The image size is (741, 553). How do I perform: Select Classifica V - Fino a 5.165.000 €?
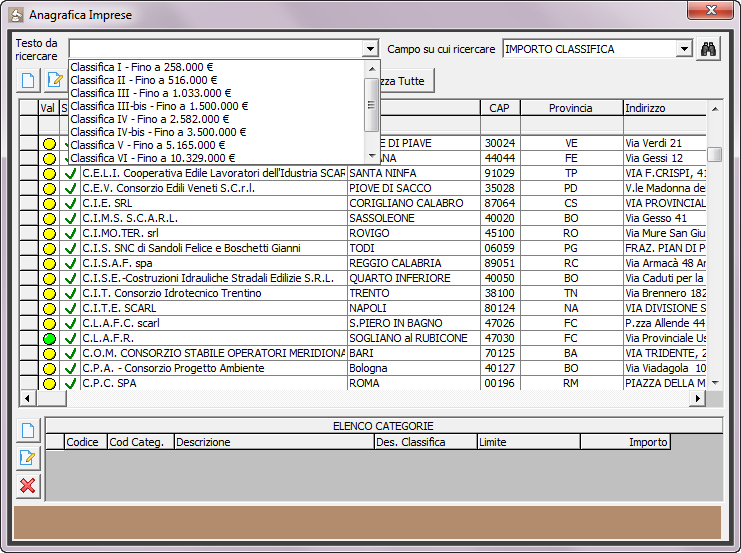(x=217, y=145)
